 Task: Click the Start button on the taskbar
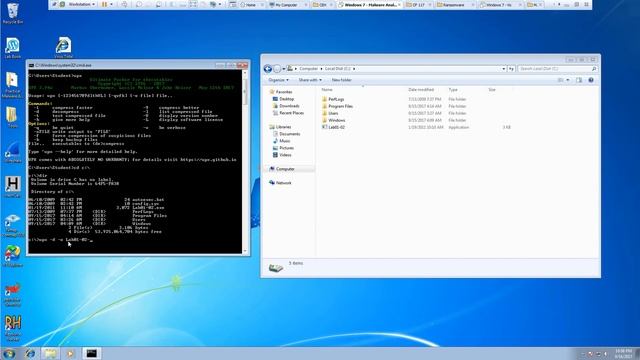click(9, 353)
